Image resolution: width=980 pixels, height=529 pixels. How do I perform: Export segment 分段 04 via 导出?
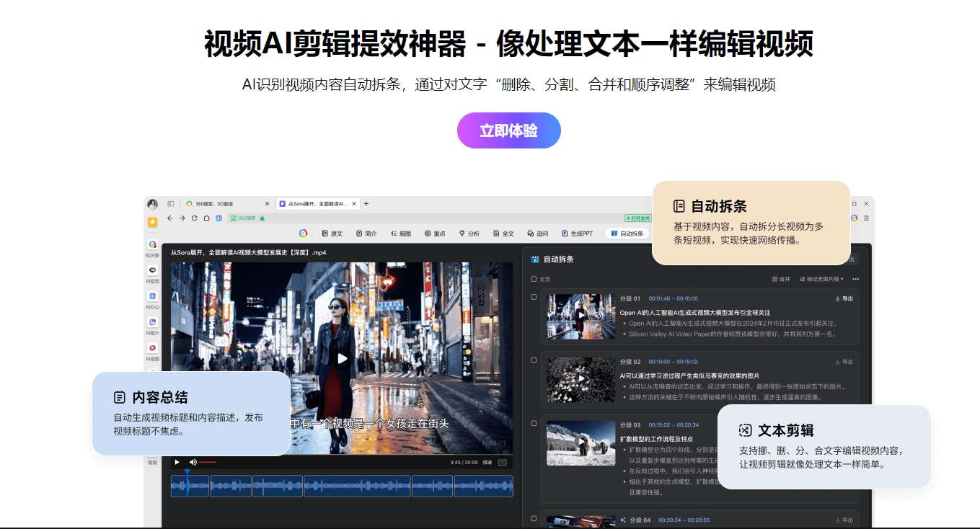pos(844,520)
